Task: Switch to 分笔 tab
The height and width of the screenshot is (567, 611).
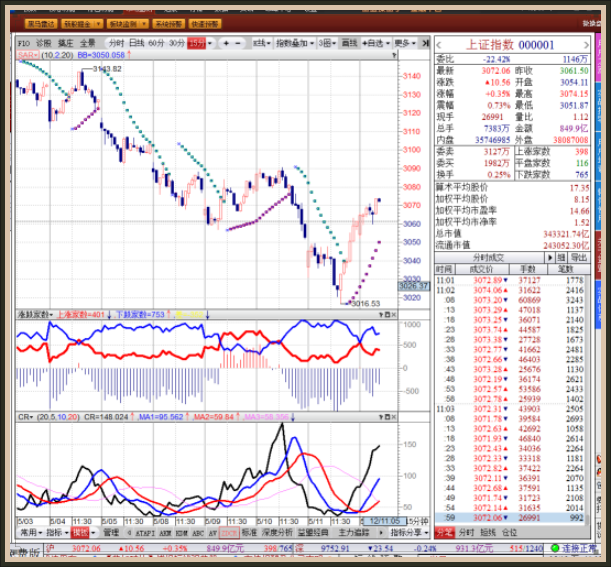Action: [445, 533]
